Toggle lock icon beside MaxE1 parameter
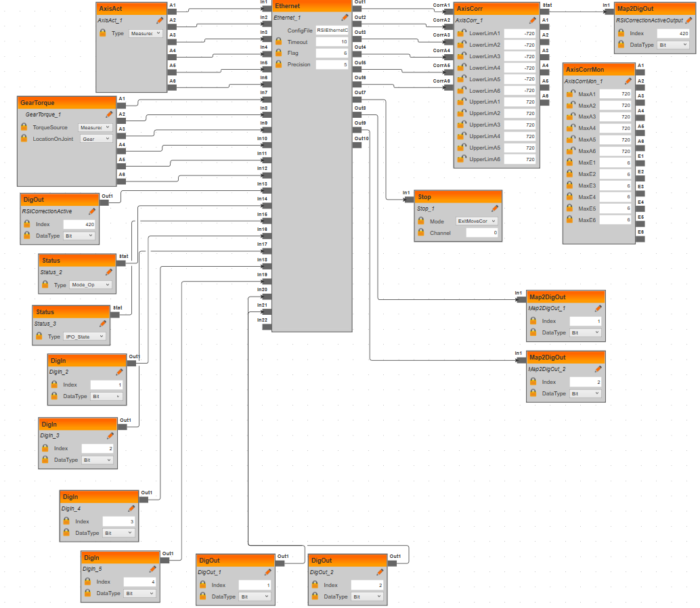The height and width of the screenshot is (608, 700). 570,162
